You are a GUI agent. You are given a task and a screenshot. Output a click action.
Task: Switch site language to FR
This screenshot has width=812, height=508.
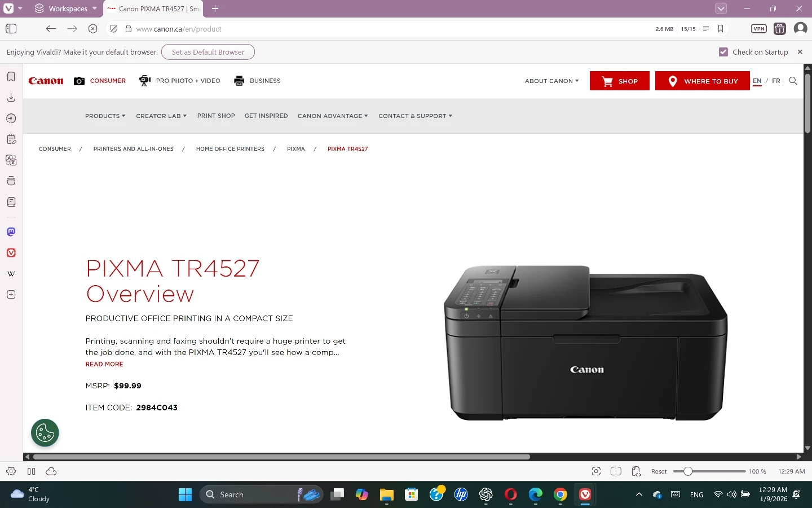point(776,81)
